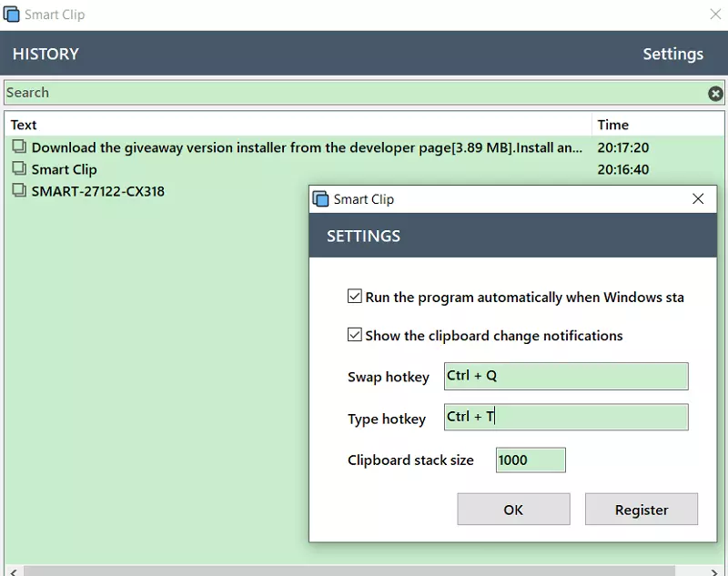
Task: Click clipboard icon beside 'Smart Clip' history entry
Action: [x=19, y=169]
